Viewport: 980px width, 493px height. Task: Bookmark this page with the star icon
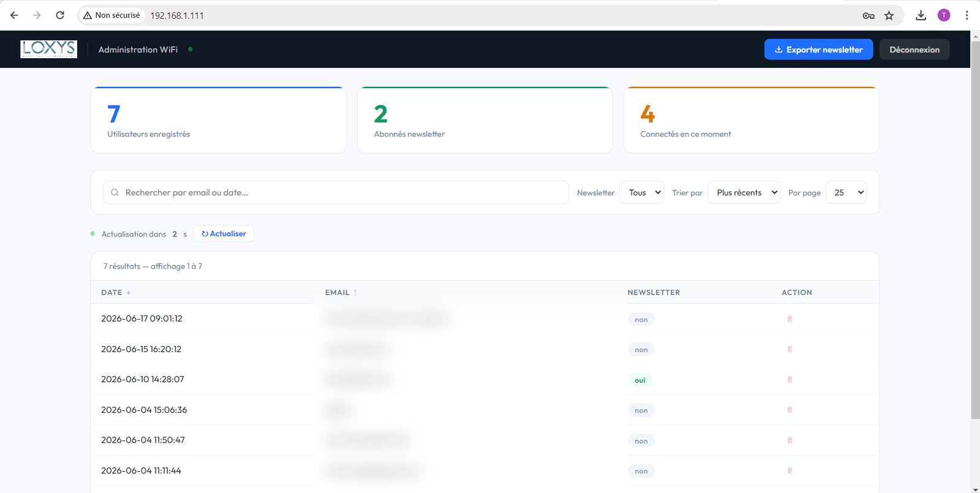(x=889, y=15)
